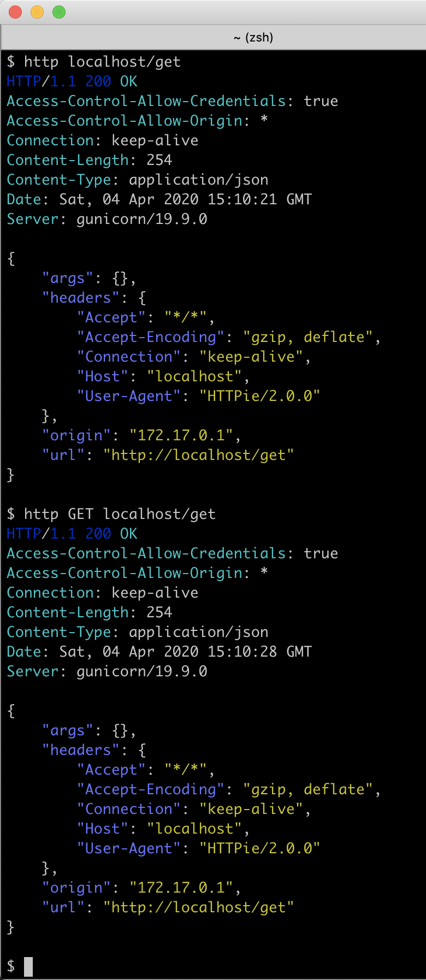Click the origin 172.17.0.1 value in second response
This screenshot has width=426, height=980.
pos(182,888)
